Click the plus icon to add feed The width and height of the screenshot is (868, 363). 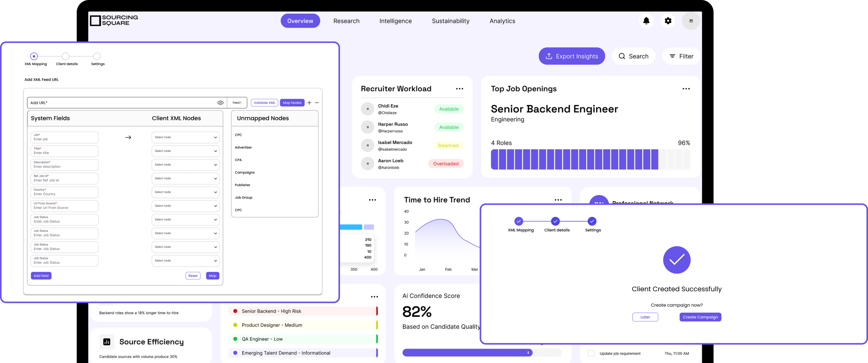pos(309,103)
